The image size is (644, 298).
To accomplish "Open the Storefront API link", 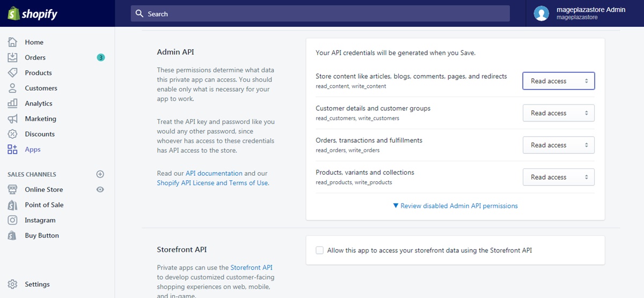I will point(251,267).
